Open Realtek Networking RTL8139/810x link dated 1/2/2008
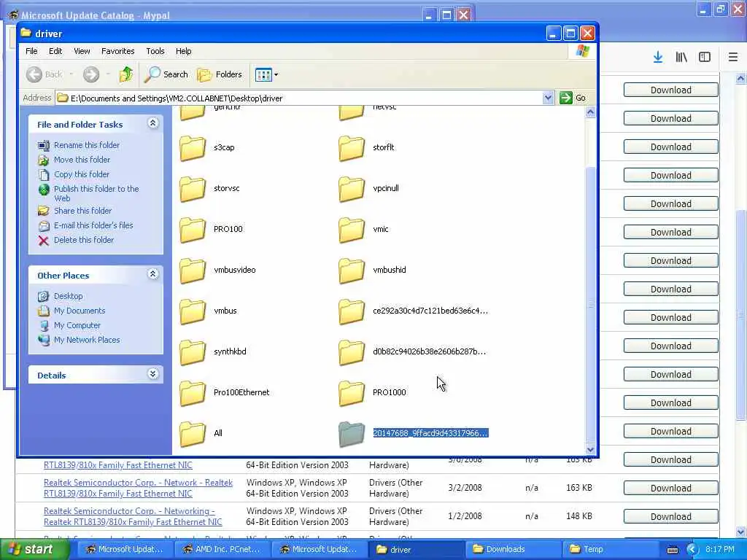This screenshot has height=560, width=747. (x=133, y=516)
